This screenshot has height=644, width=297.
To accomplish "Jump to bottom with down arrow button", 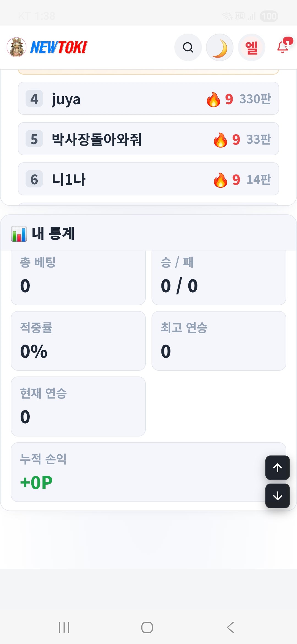I will (x=277, y=496).
